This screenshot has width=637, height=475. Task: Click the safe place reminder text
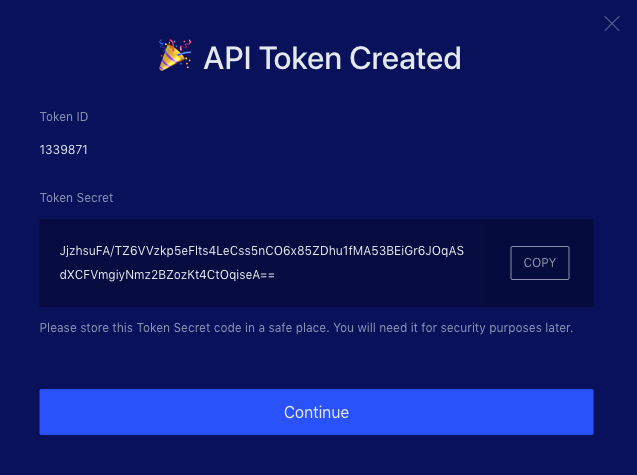pyautogui.click(x=306, y=328)
